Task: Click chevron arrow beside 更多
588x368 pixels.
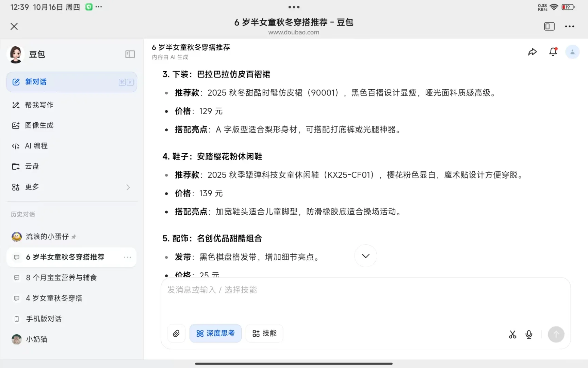Action: tap(128, 187)
